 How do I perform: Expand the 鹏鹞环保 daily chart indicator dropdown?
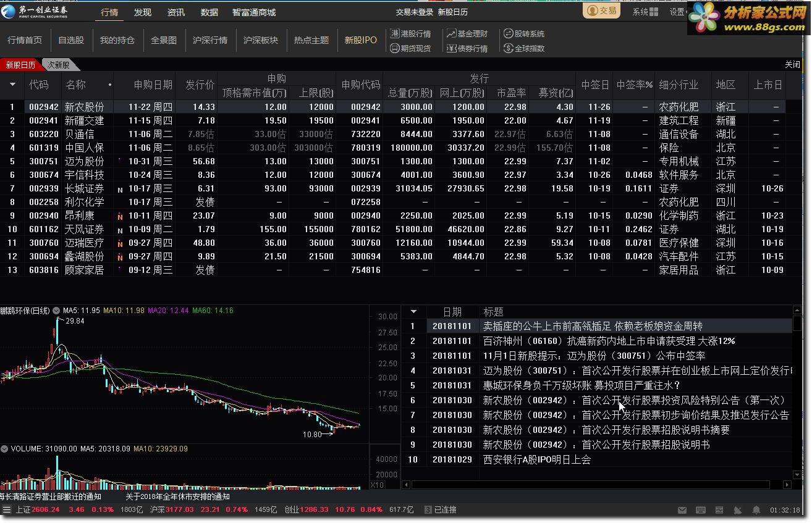click(x=56, y=311)
